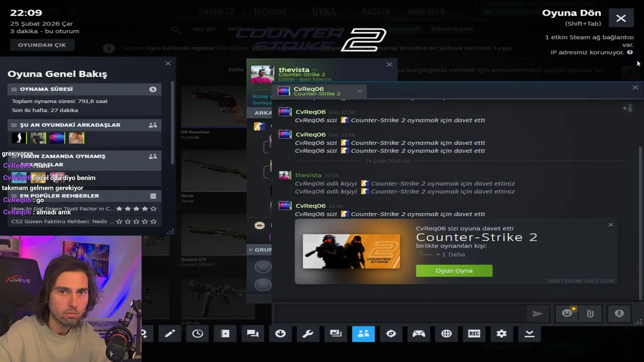This screenshot has height=362, width=644.
Task: Click the chat message input field
Action: [x=400, y=314]
